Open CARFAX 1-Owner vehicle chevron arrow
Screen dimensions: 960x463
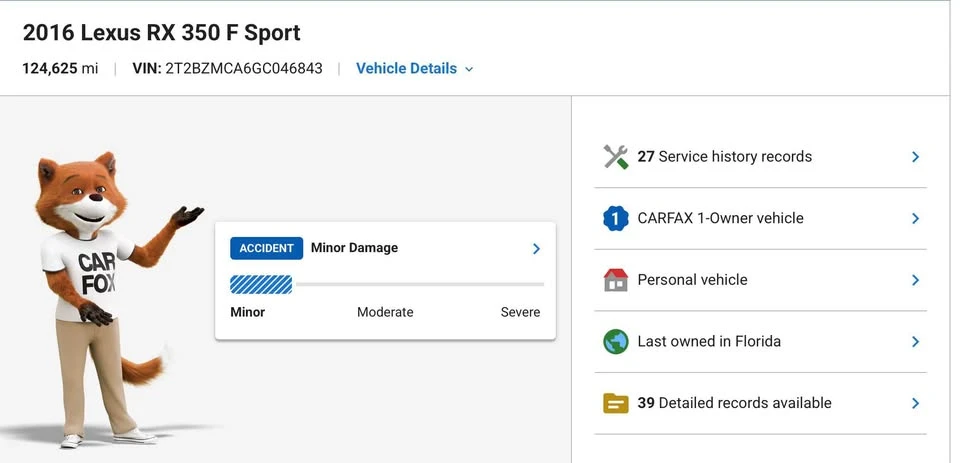pos(915,218)
